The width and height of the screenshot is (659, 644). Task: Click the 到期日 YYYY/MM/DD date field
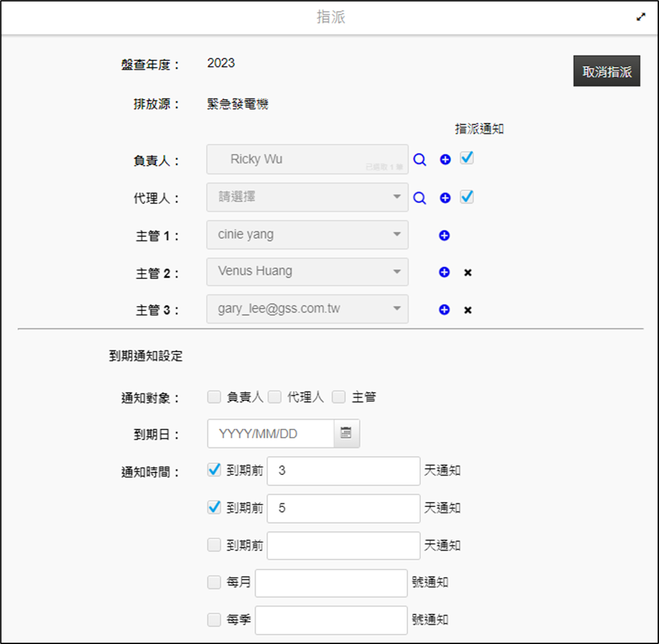[x=270, y=434]
